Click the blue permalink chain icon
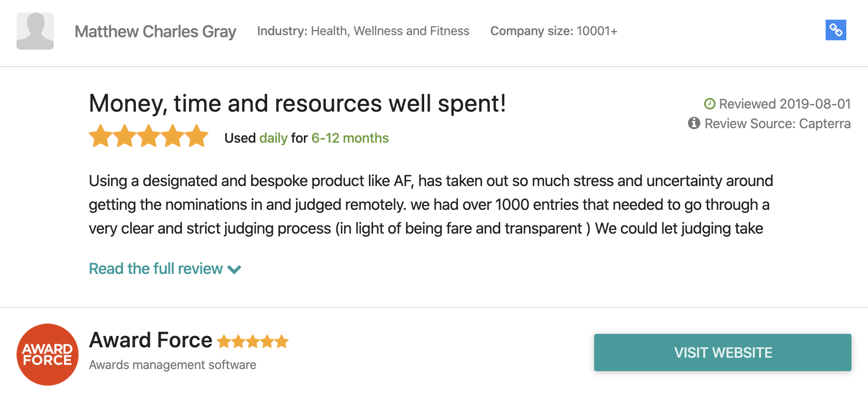The width and height of the screenshot is (868, 398). [x=835, y=30]
